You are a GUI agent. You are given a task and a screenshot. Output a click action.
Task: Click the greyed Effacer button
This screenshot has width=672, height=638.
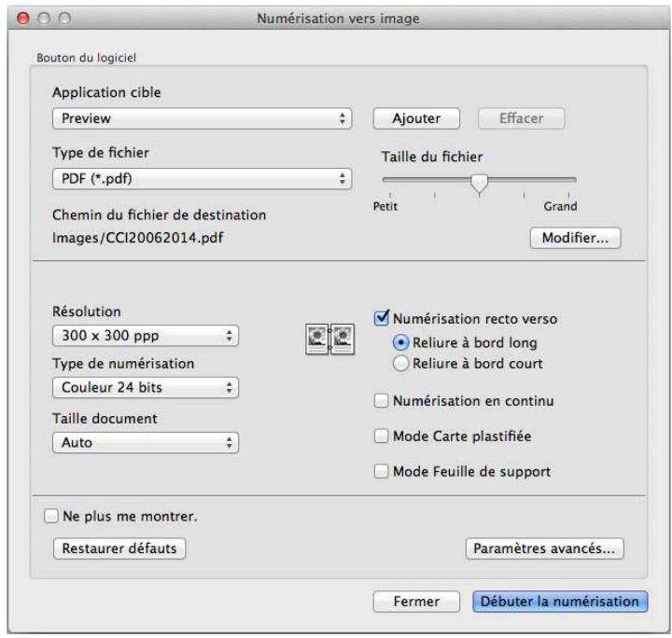[521, 118]
